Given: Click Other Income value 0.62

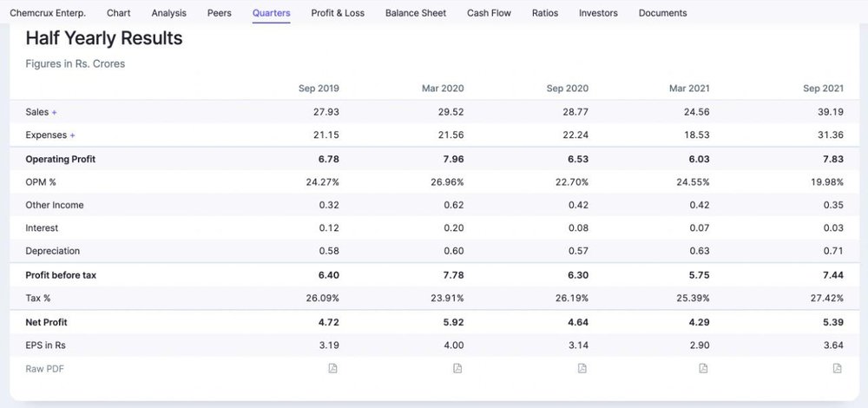Looking at the screenshot, I should click(x=454, y=205).
